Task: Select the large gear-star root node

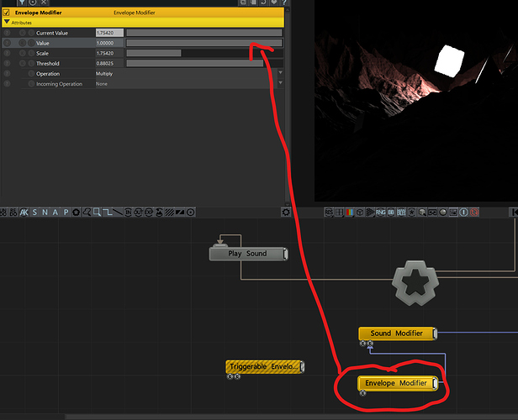Action: tap(415, 283)
